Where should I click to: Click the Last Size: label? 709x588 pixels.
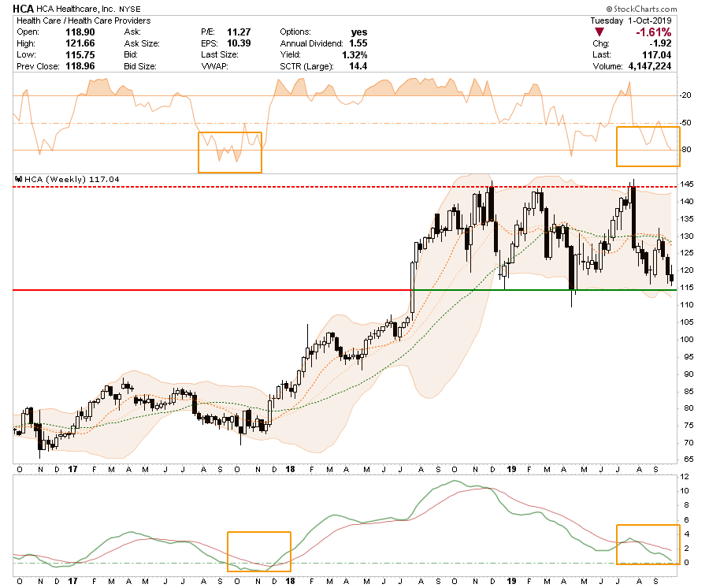click(x=220, y=54)
